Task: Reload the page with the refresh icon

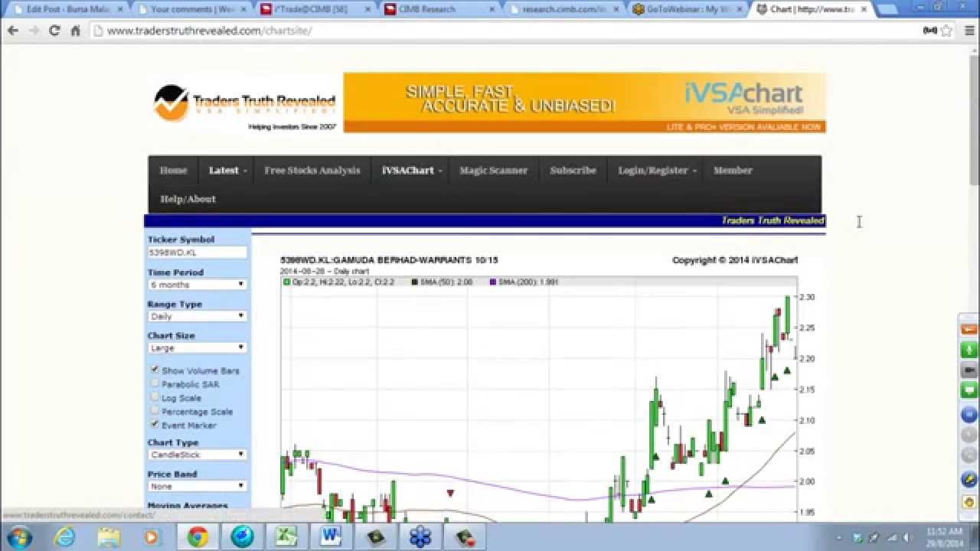Action: point(54,31)
